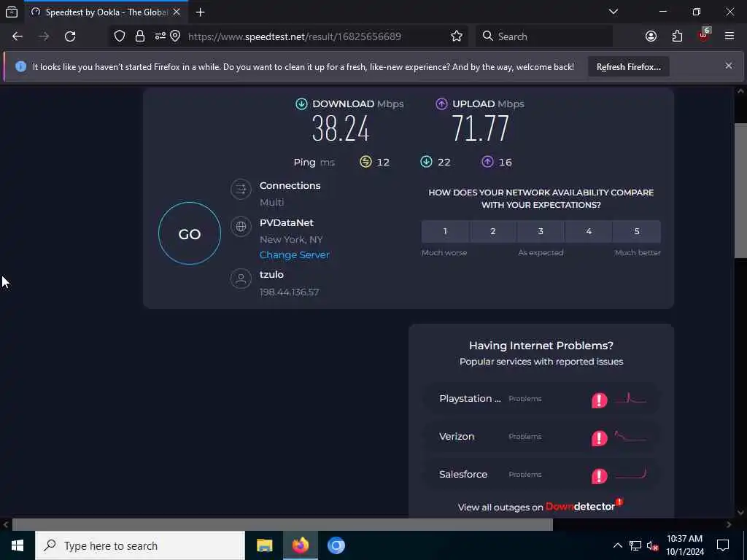
Task: Rate network availability 5 Much better
Action: click(x=637, y=231)
